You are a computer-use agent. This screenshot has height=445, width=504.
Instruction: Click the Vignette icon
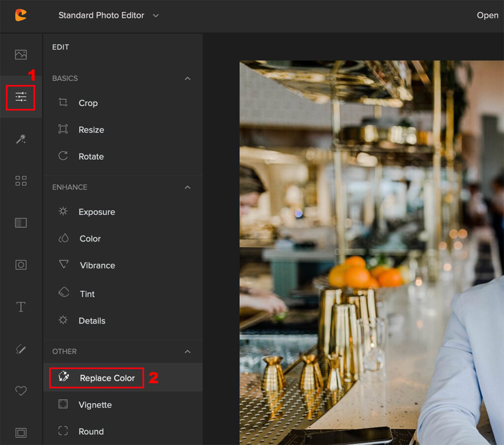[x=63, y=404]
